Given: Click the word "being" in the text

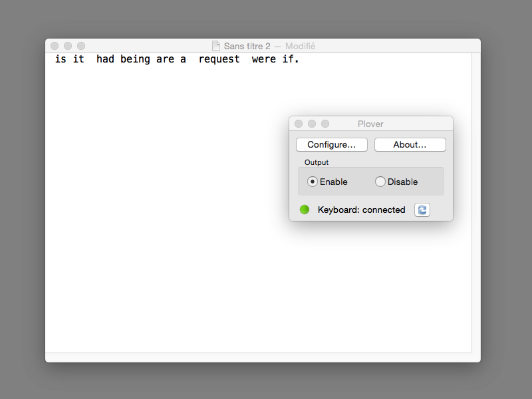Looking at the screenshot, I should pyautogui.click(x=135, y=59).
